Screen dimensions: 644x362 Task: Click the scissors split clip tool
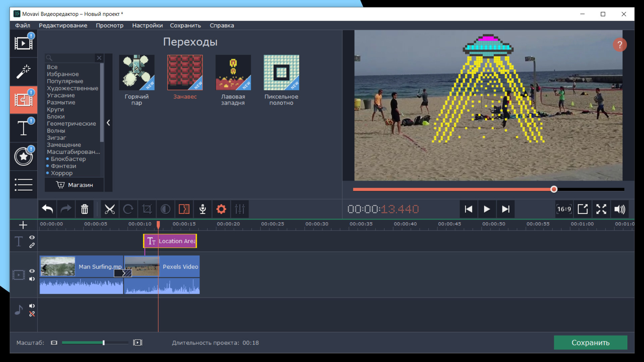110,209
